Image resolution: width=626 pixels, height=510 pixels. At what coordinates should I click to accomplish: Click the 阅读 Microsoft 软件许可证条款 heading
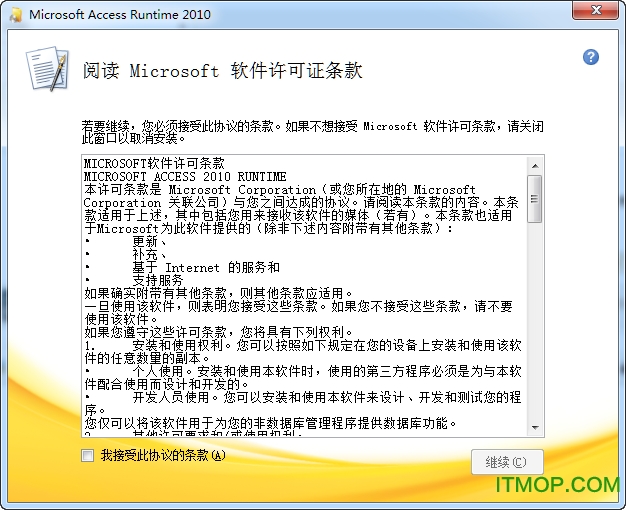[x=223, y=71]
